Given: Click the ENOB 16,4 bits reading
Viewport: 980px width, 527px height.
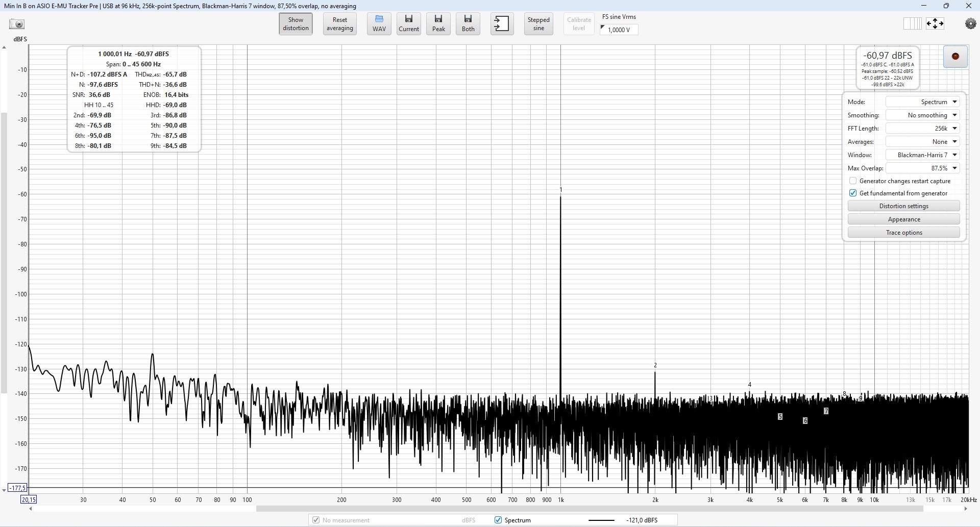Looking at the screenshot, I should (176, 95).
